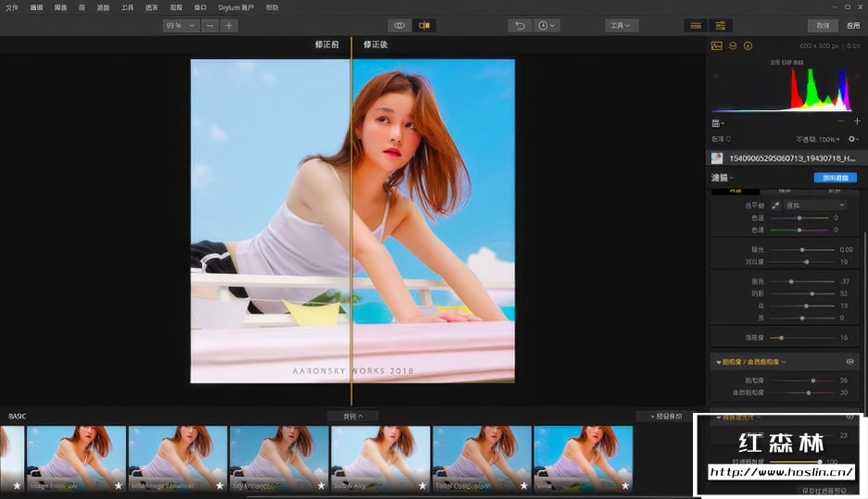Add a new layer with plus icon
868x499 pixels.
click(857, 121)
